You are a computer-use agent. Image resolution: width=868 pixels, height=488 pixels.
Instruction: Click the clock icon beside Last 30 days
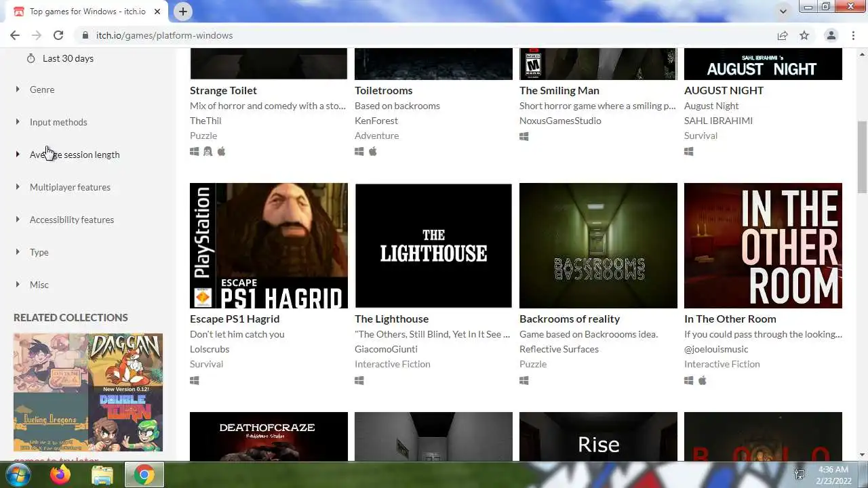pos(31,58)
